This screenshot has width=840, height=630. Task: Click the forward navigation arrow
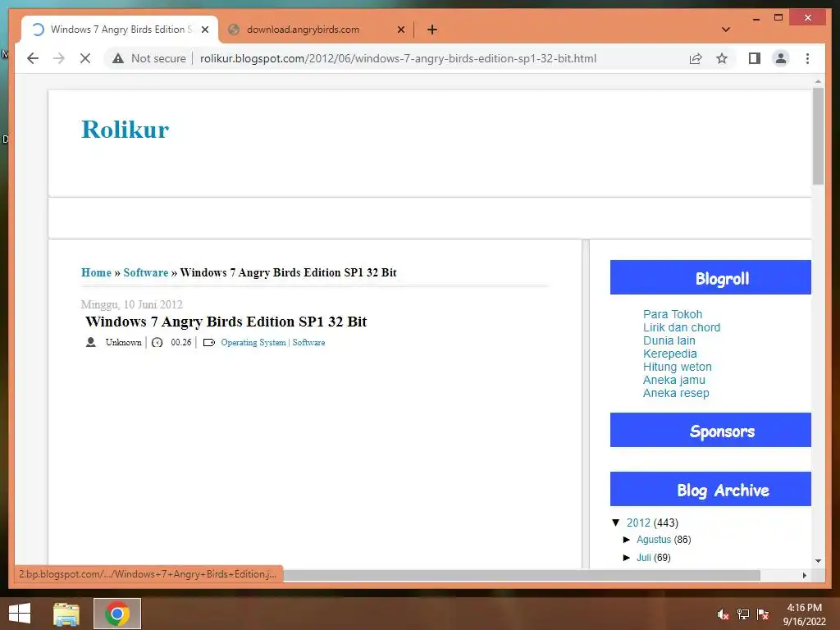[59, 58]
